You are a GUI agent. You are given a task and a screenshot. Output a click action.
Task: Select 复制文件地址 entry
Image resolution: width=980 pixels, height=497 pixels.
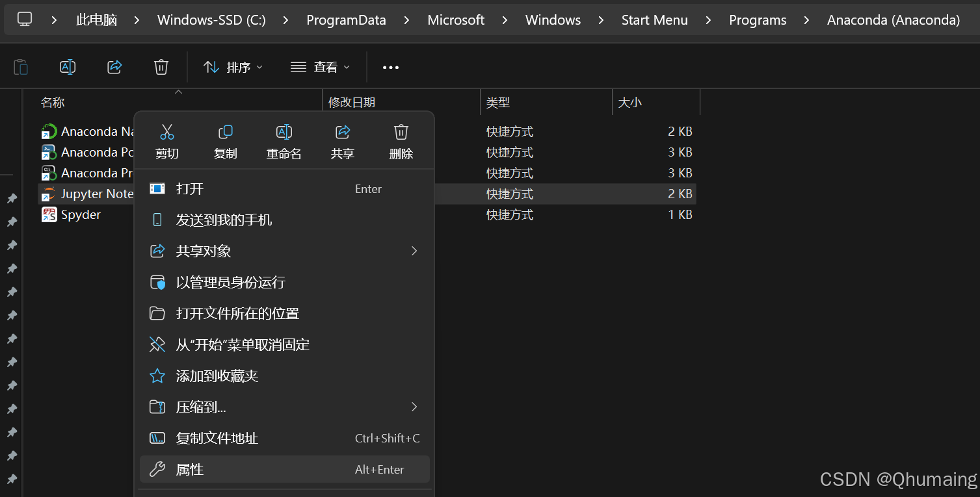[x=285, y=438]
